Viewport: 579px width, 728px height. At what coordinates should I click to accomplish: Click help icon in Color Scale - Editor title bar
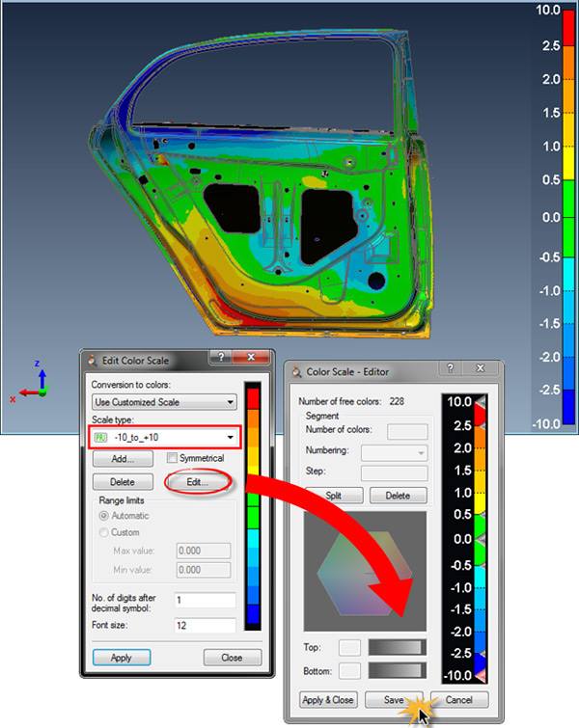[451, 367]
